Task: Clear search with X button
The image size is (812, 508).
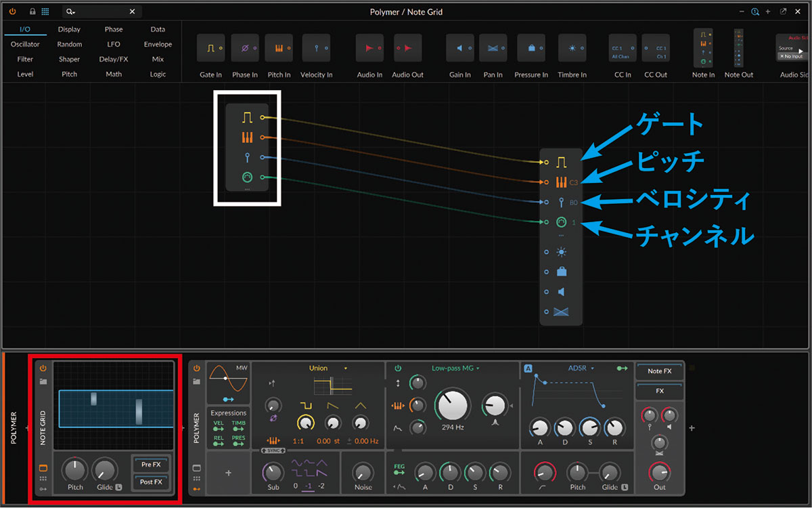Action: [x=133, y=12]
